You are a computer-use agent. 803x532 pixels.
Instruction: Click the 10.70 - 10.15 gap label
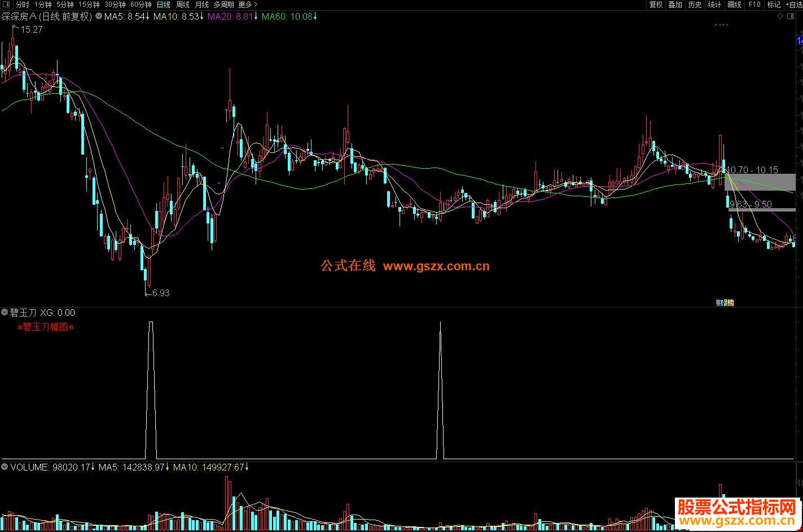[x=752, y=169]
